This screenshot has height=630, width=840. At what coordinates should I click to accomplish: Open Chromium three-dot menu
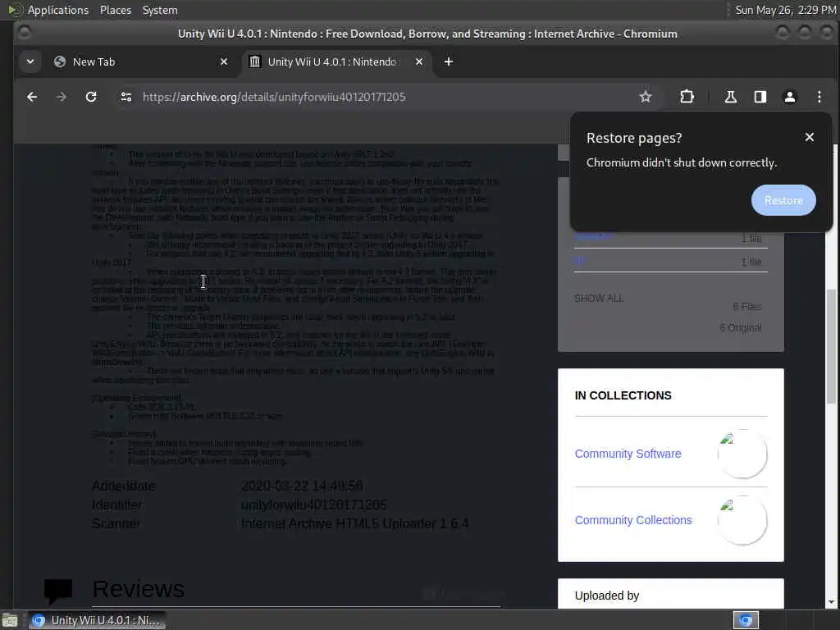point(819,97)
